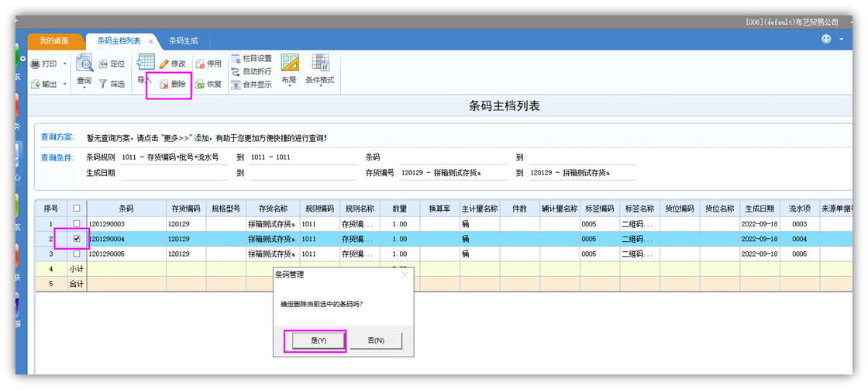Click the 恢复 restore toolbar icon
This screenshot has height=390, width=868.
(200, 85)
